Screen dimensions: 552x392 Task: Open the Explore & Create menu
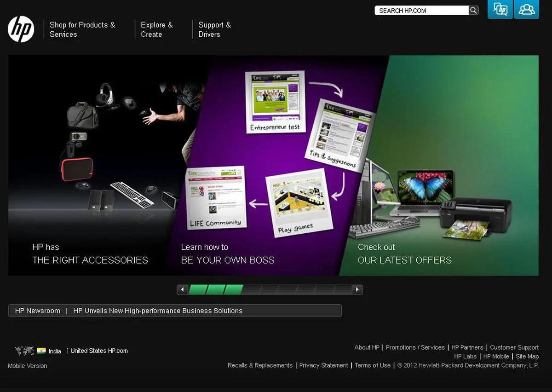pyautogui.click(x=157, y=29)
